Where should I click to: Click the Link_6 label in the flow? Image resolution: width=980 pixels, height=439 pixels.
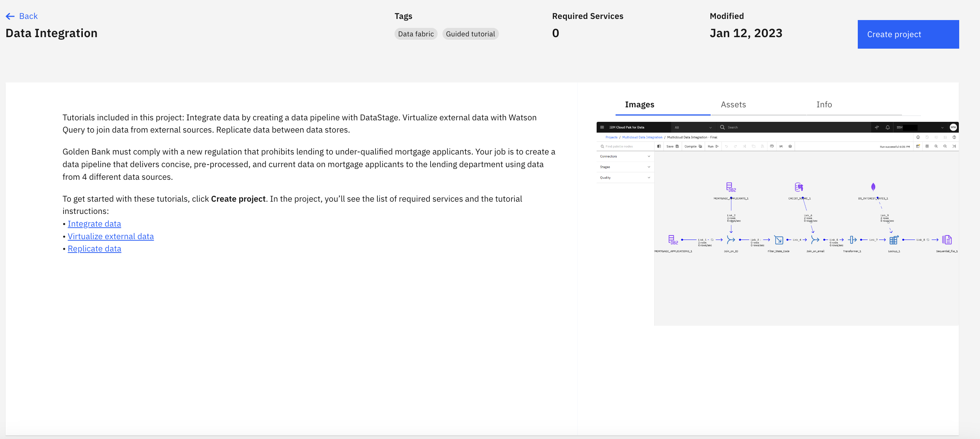coord(808,215)
